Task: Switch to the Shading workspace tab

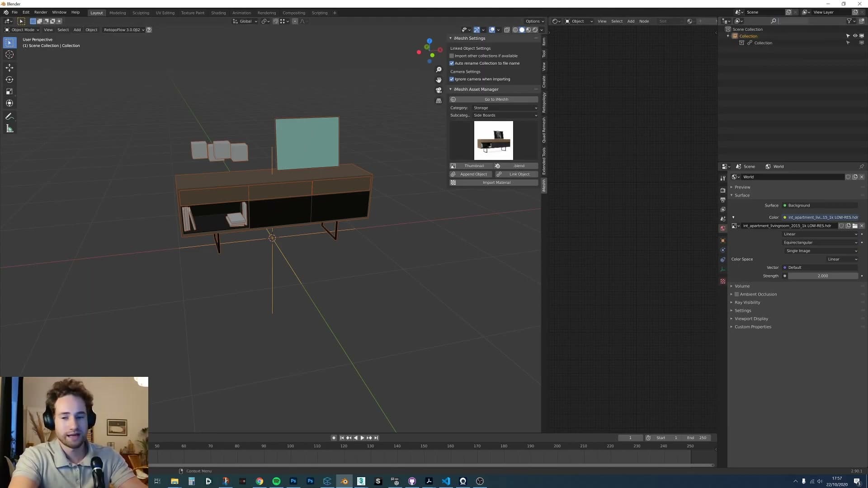Action: click(x=218, y=13)
